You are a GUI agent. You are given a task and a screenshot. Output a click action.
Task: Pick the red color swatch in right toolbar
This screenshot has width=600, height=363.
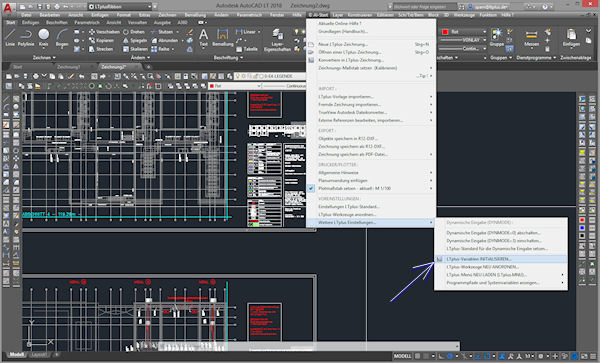coord(582,220)
